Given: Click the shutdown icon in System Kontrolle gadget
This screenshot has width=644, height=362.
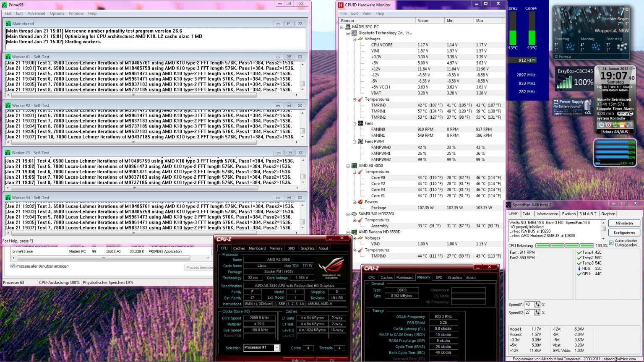Looking at the screenshot, I should (601, 125).
